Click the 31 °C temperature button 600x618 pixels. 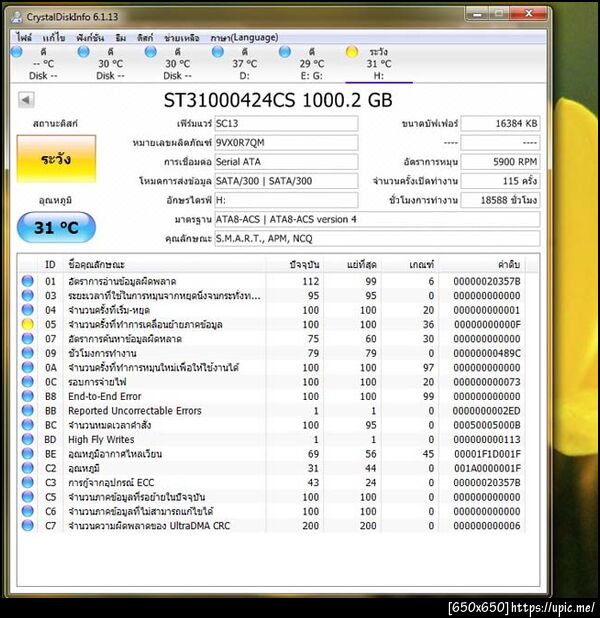click(56, 227)
